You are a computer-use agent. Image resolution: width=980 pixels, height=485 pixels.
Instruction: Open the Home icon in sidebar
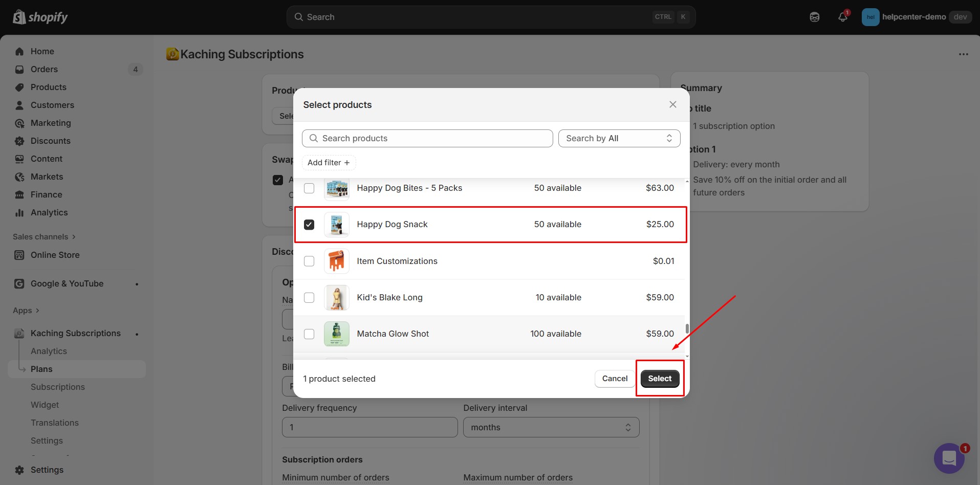coord(19,51)
